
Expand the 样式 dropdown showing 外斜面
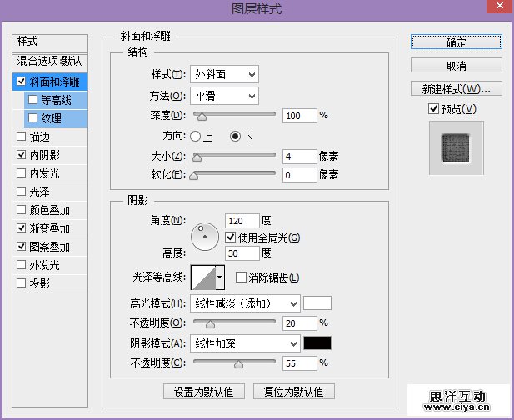(223, 75)
